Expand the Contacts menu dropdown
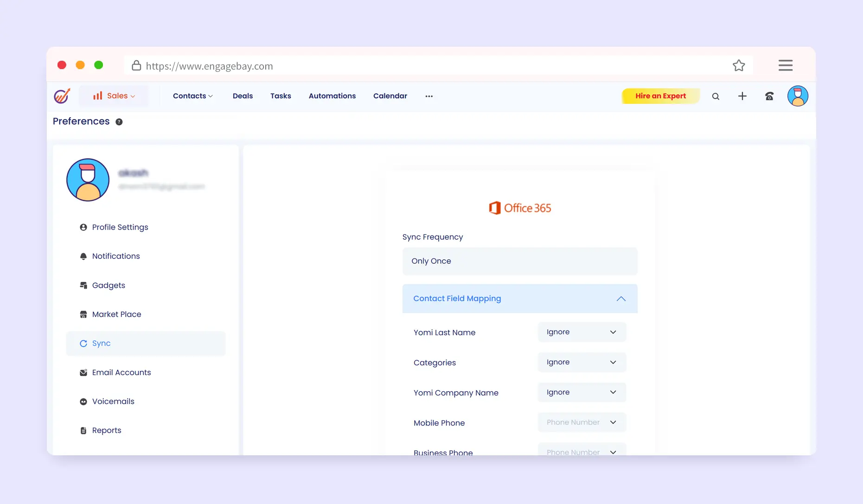The image size is (863, 504). 192,96
